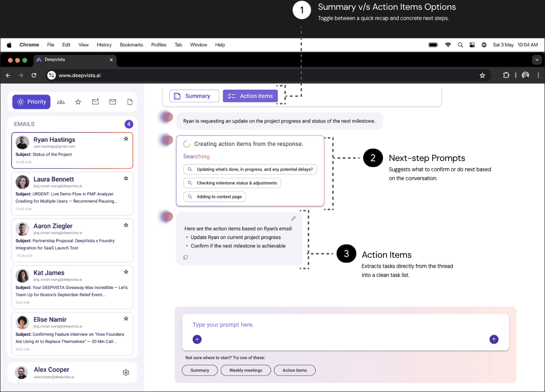Image resolution: width=545 pixels, height=392 pixels.
Task: Open Chrome extensions puzzle icon
Action: [x=506, y=75]
